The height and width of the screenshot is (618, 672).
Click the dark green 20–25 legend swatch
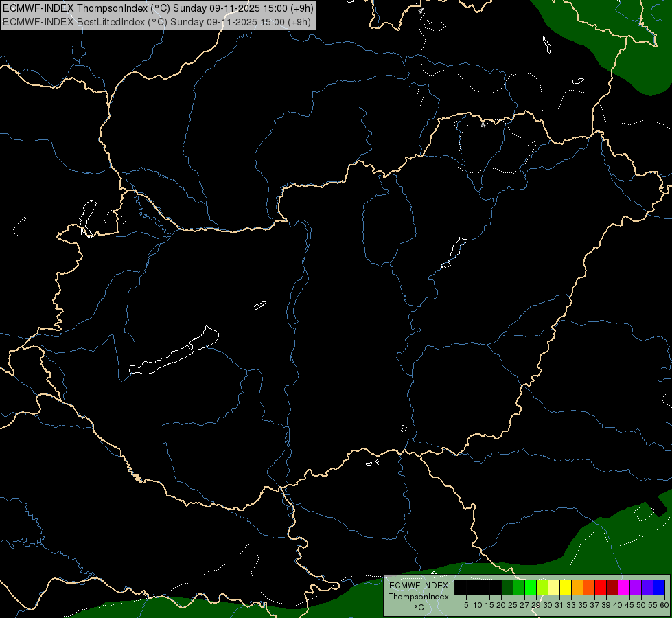click(x=507, y=587)
